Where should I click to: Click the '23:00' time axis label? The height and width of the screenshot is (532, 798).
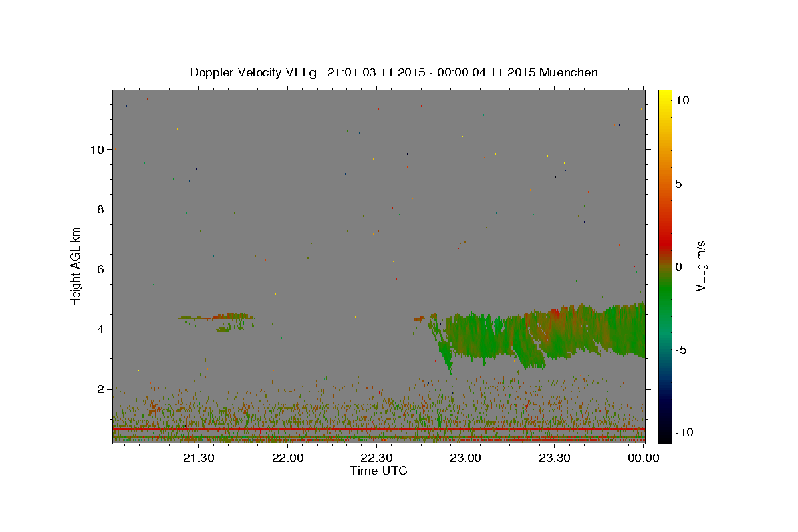[x=465, y=457]
